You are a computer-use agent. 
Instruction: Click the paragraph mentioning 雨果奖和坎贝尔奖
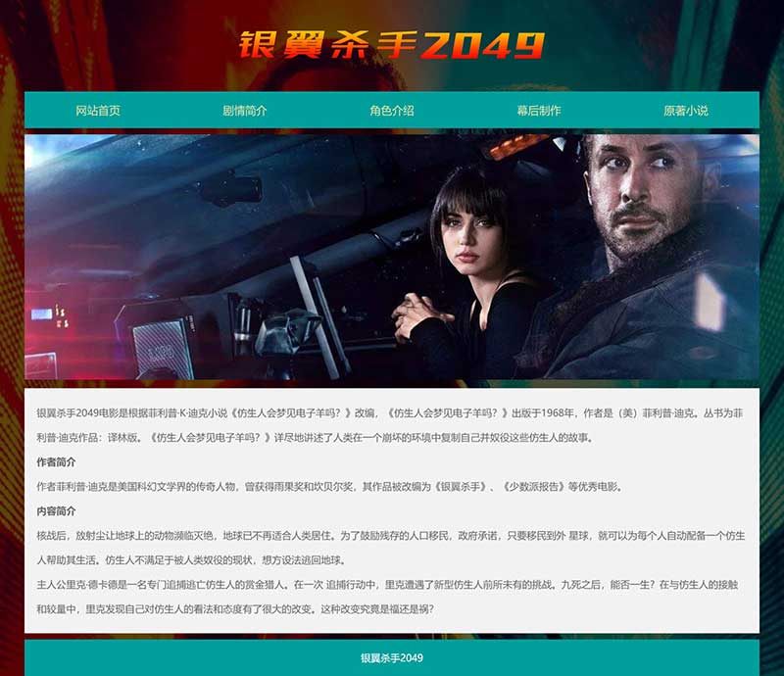(330, 487)
